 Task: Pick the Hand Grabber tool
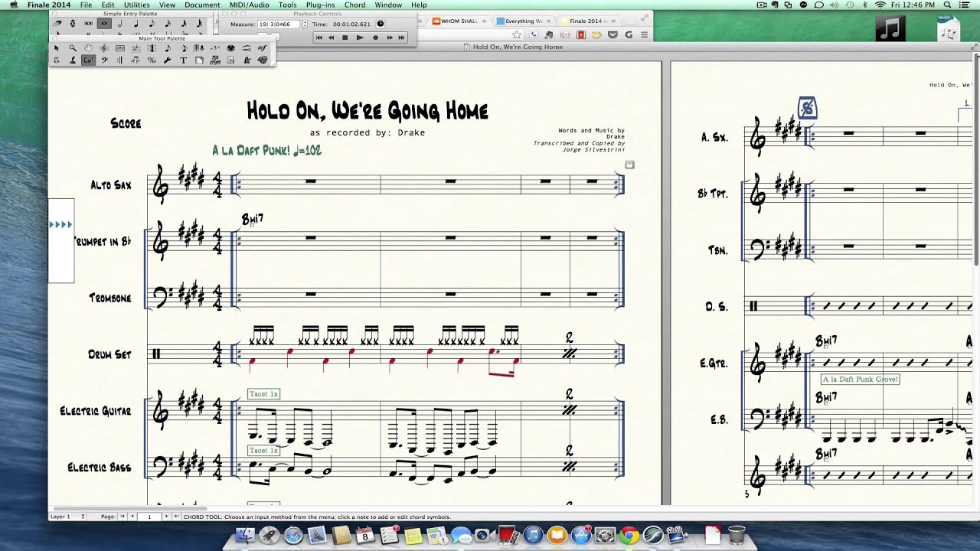point(89,48)
